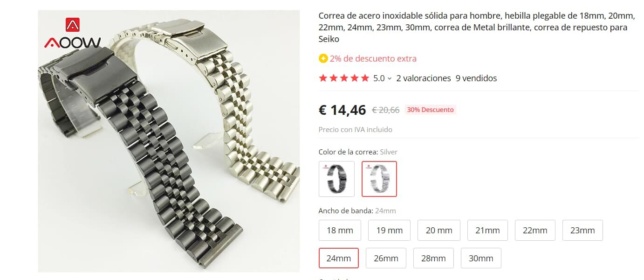
Task: Choose the 22mm band width
Action: [x=535, y=230]
